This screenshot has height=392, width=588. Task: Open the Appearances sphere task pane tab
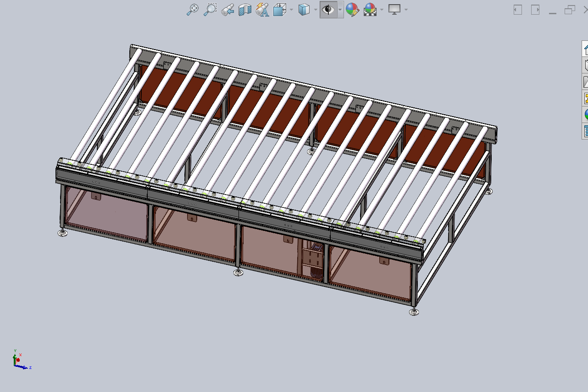(x=585, y=114)
